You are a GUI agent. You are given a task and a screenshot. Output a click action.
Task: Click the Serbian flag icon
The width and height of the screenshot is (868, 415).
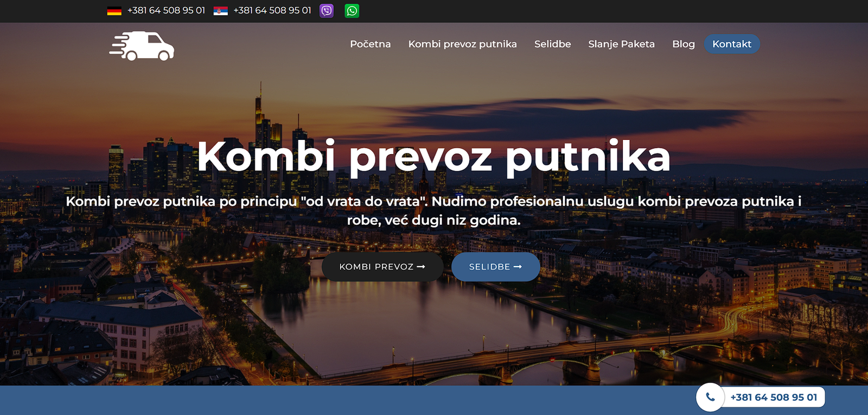point(220,11)
